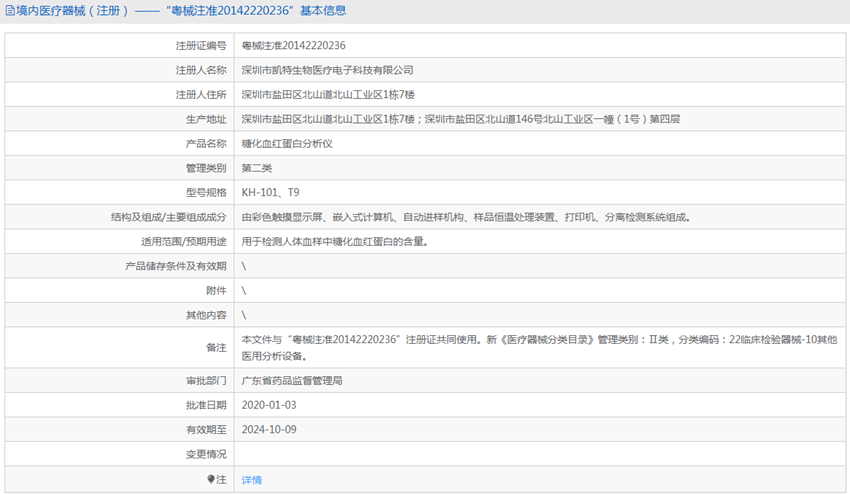Click the header title 境内医疗器械（注册）基本信息

181,11
